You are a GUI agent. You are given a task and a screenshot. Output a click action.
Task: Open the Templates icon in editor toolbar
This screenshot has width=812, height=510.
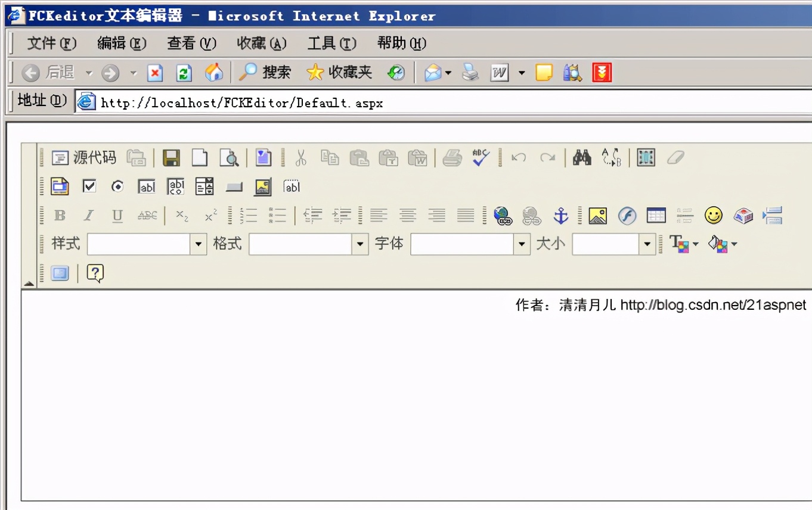pyautogui.click(x=264, y=158)
